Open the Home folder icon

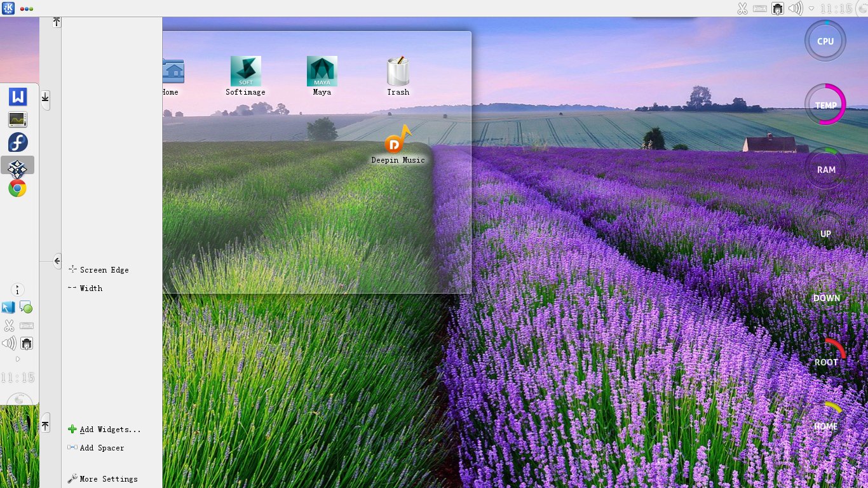coord(172,76)
